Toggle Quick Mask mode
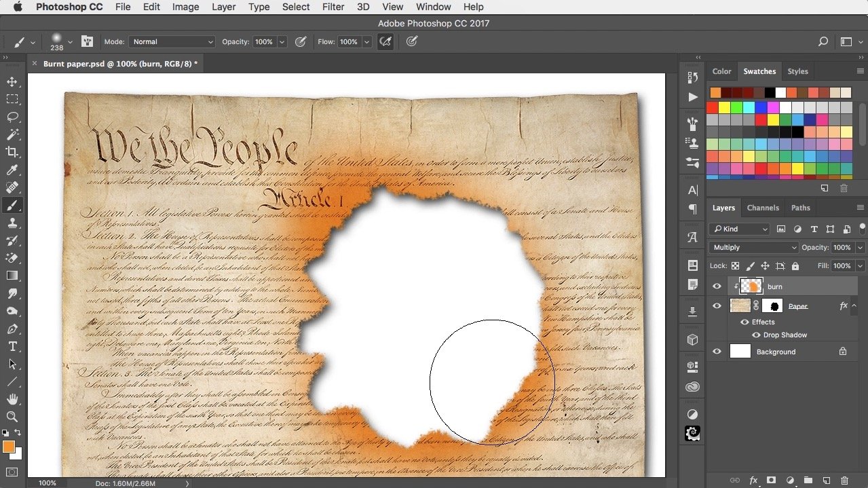Screen dimensions: 868x488 (12, 472)
